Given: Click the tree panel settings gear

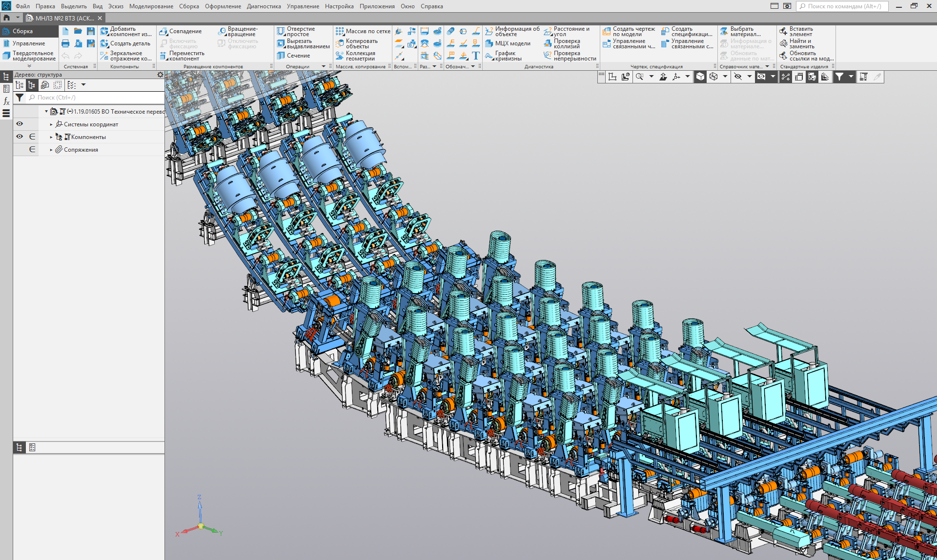Looking at the screenshot, I should click(x=160, y=75).
